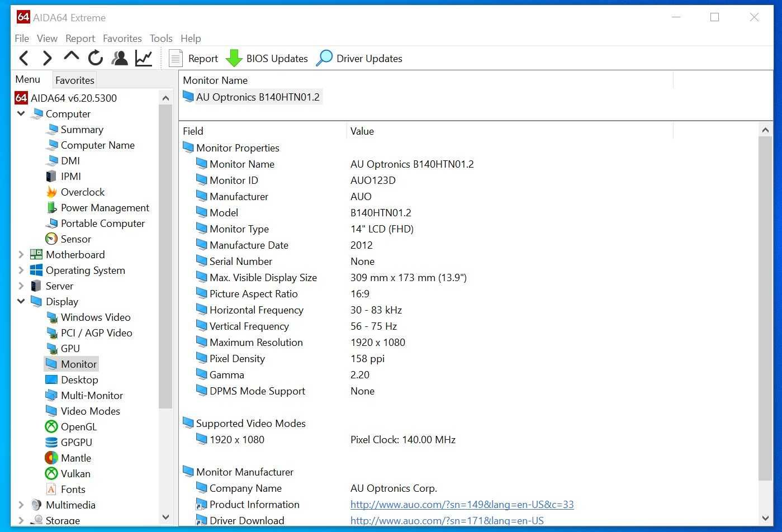Viewport: 782px width, 532px height.
Task: Go back with the left arrow toolbar icon
Action: pos(24,58)
